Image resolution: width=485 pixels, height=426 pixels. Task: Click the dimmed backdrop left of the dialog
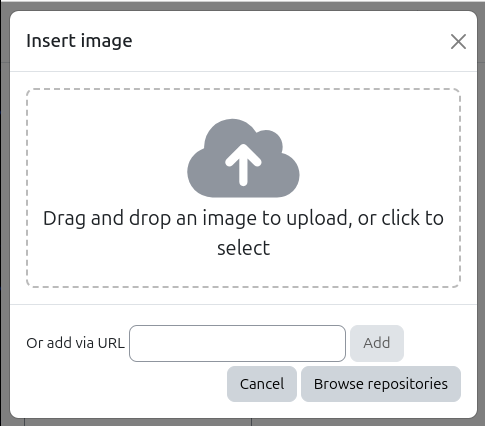(x=5, y=213)
